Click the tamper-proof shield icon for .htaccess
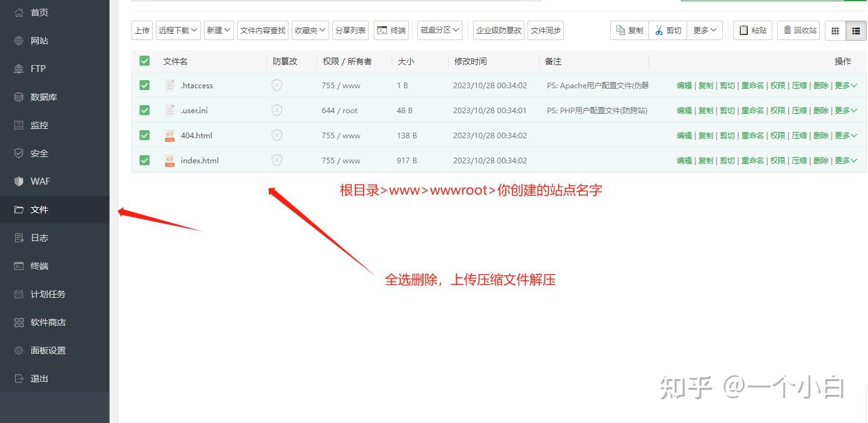 [x=277, y=85]
